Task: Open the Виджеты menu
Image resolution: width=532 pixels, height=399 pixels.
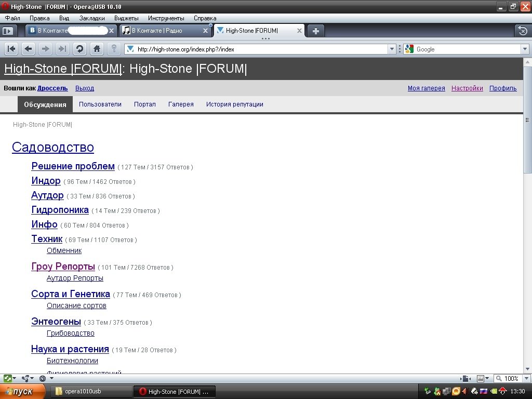Action: pos(126,18)
